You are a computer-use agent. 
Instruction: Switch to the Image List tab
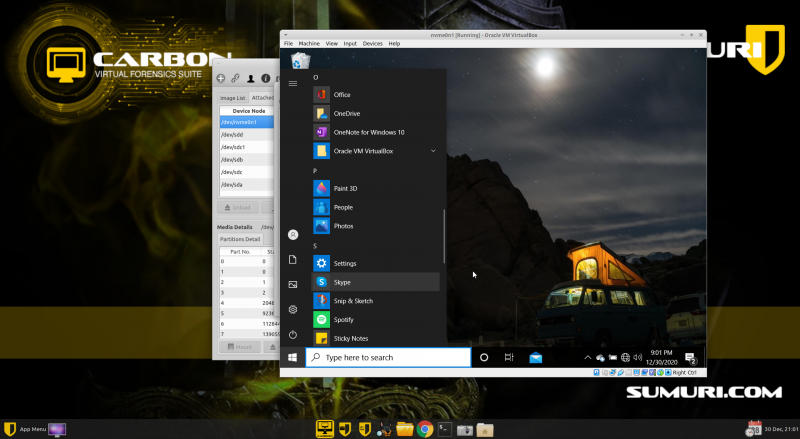[x=232, y=98]
